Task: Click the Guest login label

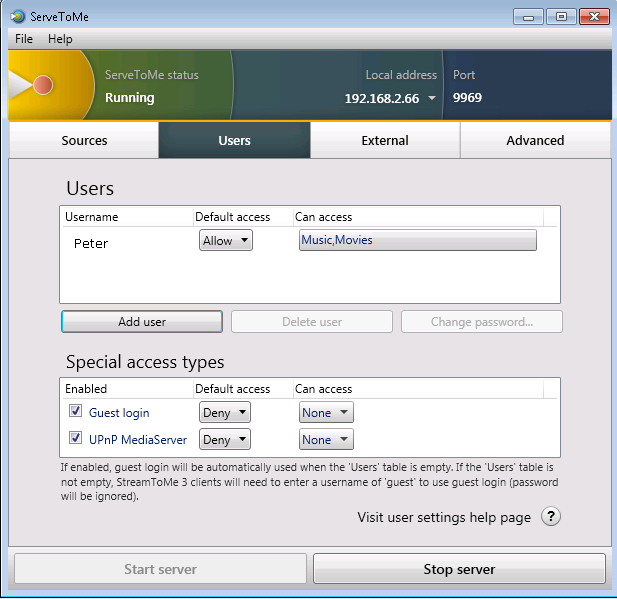Action: tap(119, 412)
